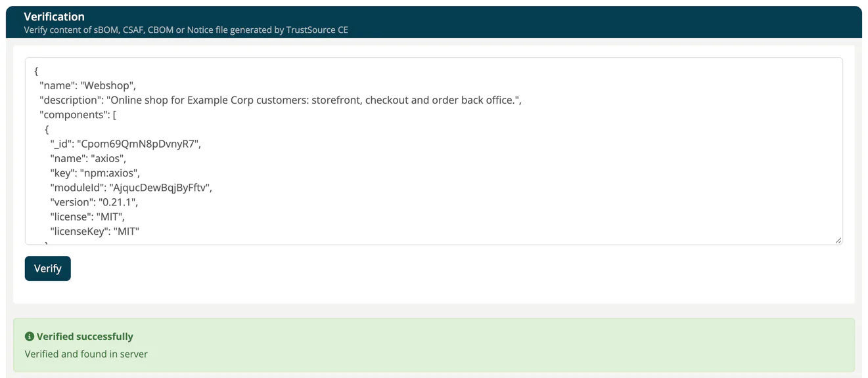
Task: Click the Verified successfully heading
Action: tap(85, 337)
